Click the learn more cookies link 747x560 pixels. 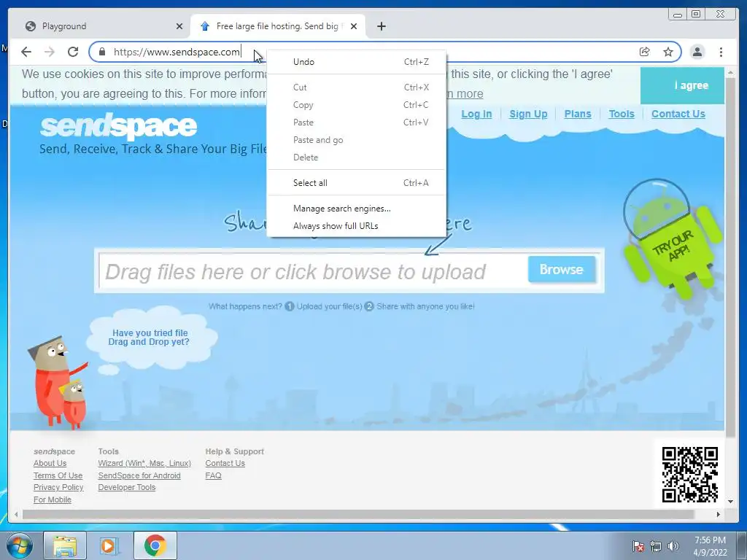465,94
